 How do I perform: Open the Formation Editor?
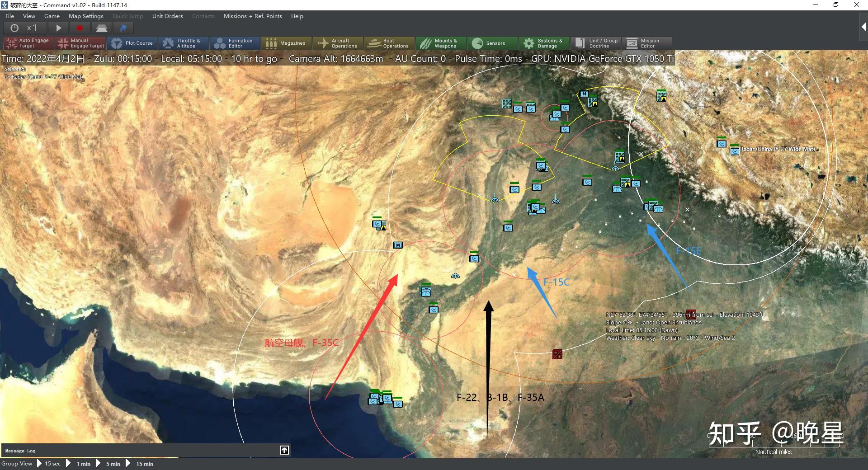[235, 43]
